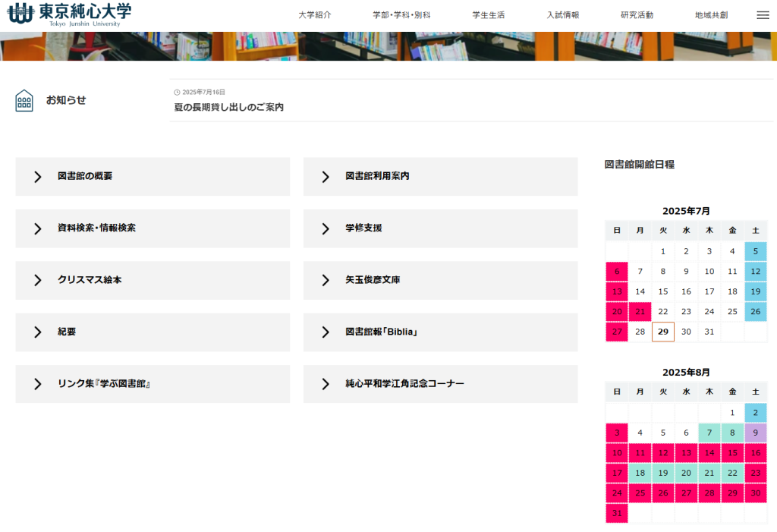Click chevron arrow beside クリスマス絵本
Image resolution: width=777 pixels, height=532 pixels.
37,281
